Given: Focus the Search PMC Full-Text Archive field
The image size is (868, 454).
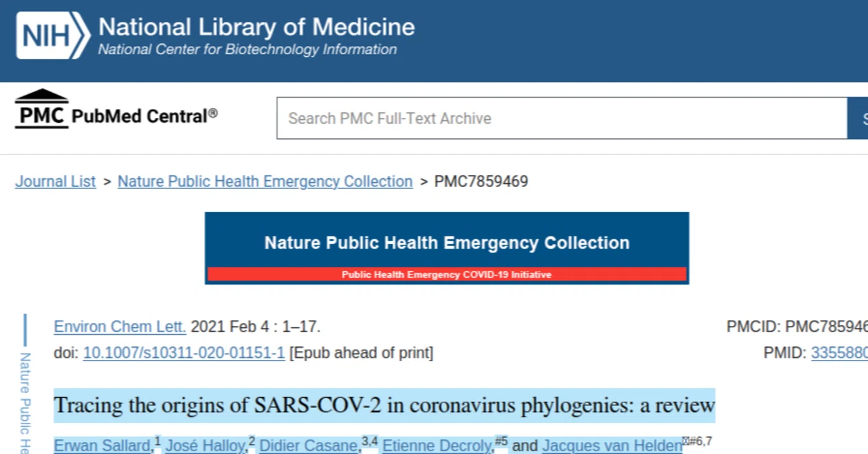Looking at the screenshot, I should 561,119.
